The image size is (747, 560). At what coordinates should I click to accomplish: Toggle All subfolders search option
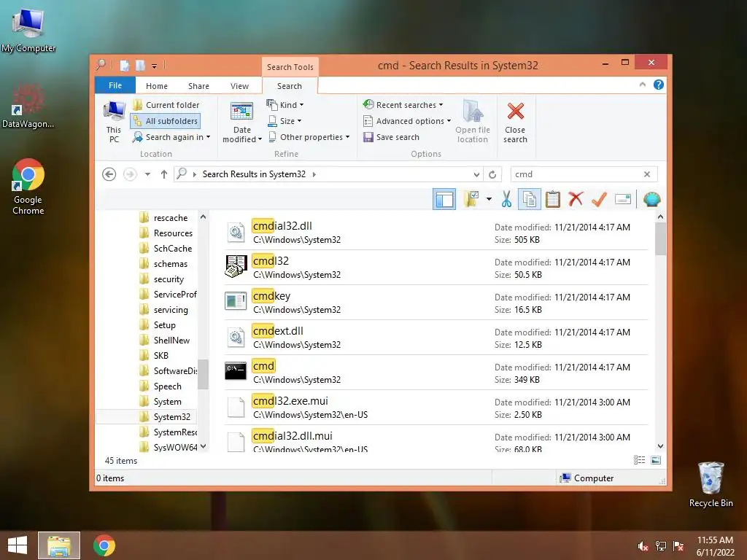[x=165, y=121]
